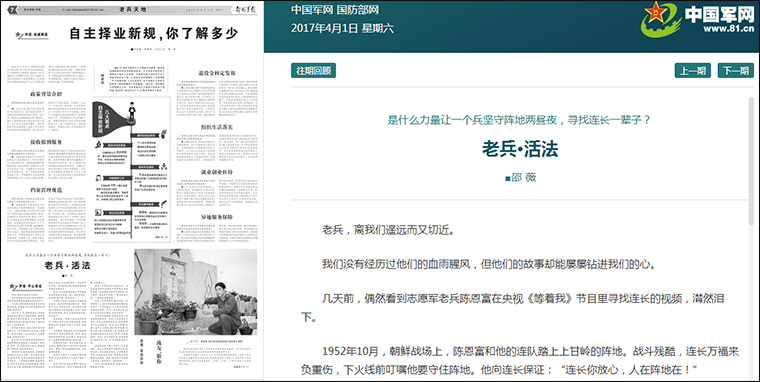Select the 自主择业新规 headline on the newspaper page
Viewport: 760px width, 382px height.
click(153, 33)
